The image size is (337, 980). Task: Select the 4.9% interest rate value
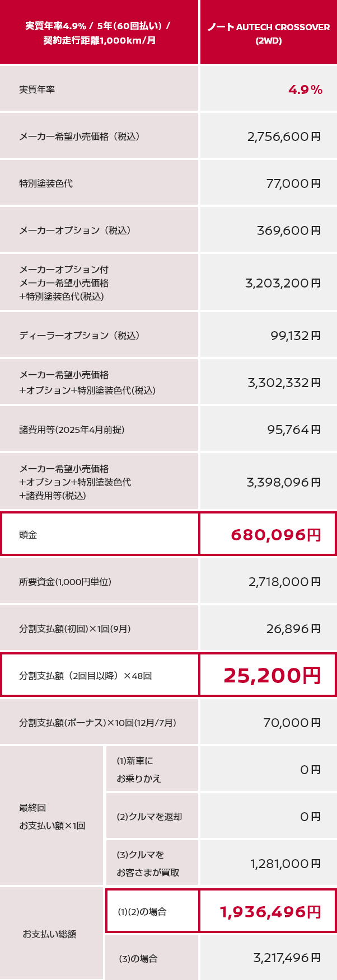click(x=305, y=89)
